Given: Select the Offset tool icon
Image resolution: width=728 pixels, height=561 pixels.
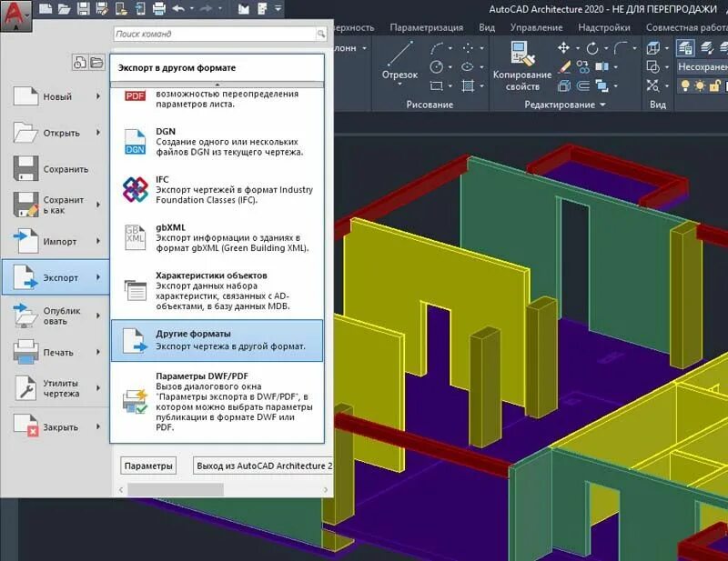Looking at the screenshot, I should coord(583,85).
